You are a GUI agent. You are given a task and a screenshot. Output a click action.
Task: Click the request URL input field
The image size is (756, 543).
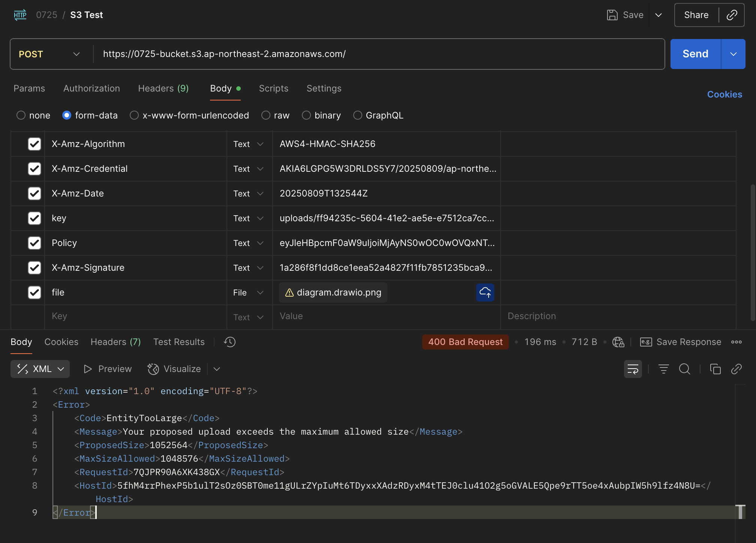click(375, 54)
